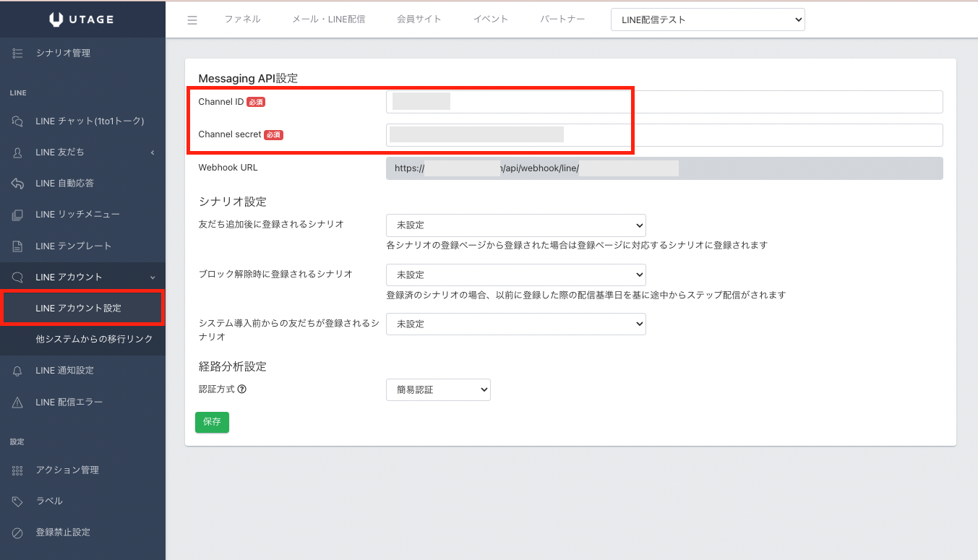
Task: Click the action management grid icon
Action: (18, 470)
